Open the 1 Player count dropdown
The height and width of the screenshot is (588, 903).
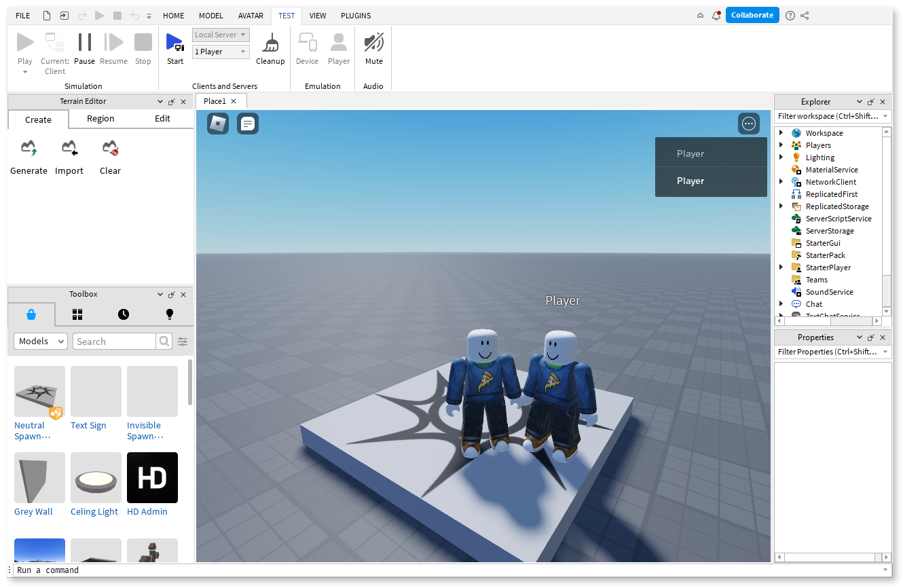(221, 51)
